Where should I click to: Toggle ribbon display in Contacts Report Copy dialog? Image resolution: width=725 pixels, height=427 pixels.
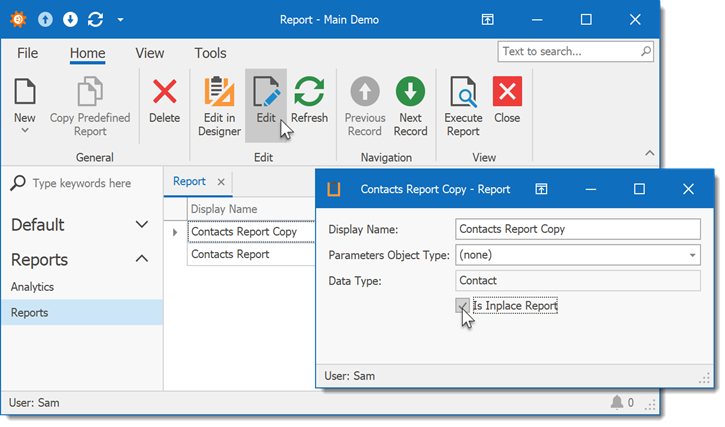[541, 189]
